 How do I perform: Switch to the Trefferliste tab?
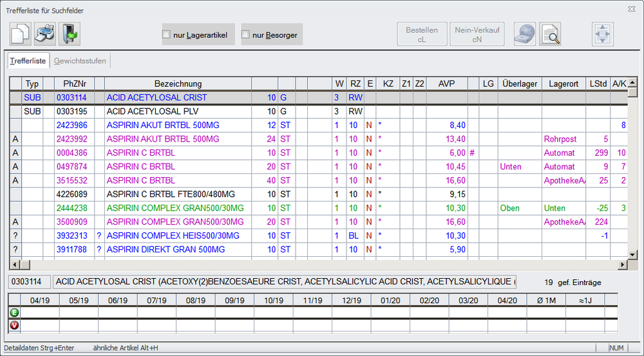[x=28, y=61]
